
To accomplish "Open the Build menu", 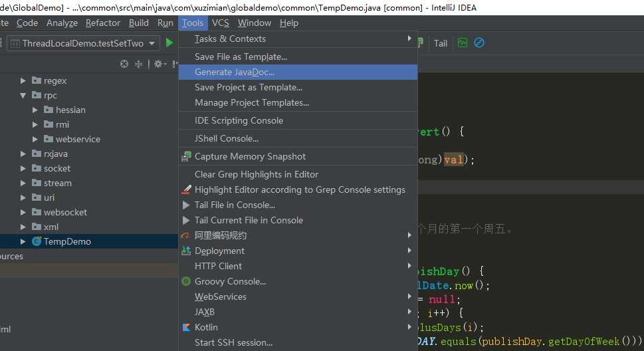I will (x=139, y=23).
